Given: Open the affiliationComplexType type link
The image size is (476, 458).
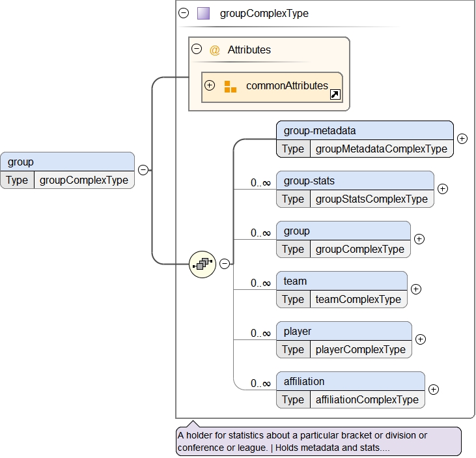Looking at the screenshot, I should (367, 399).
